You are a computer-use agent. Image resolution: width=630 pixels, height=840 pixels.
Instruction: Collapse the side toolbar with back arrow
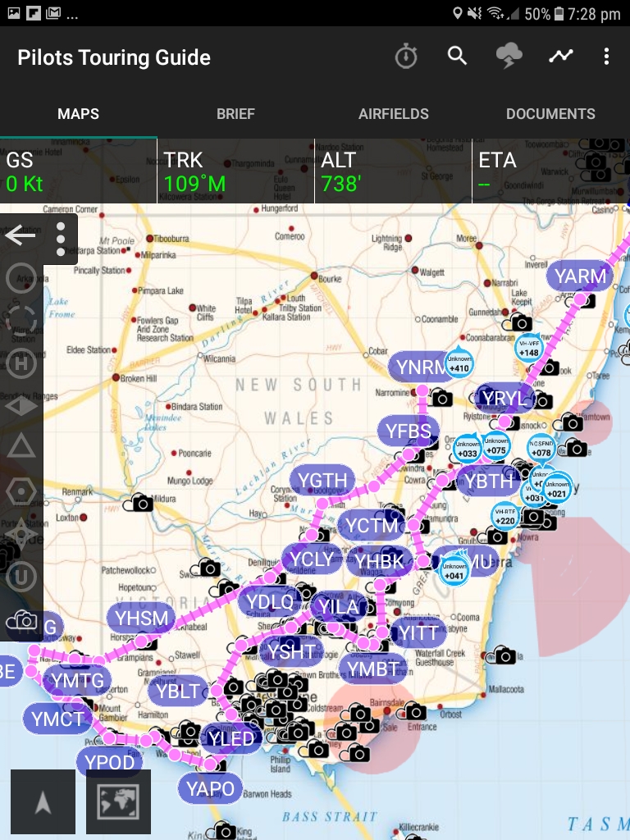pos(21,235)
